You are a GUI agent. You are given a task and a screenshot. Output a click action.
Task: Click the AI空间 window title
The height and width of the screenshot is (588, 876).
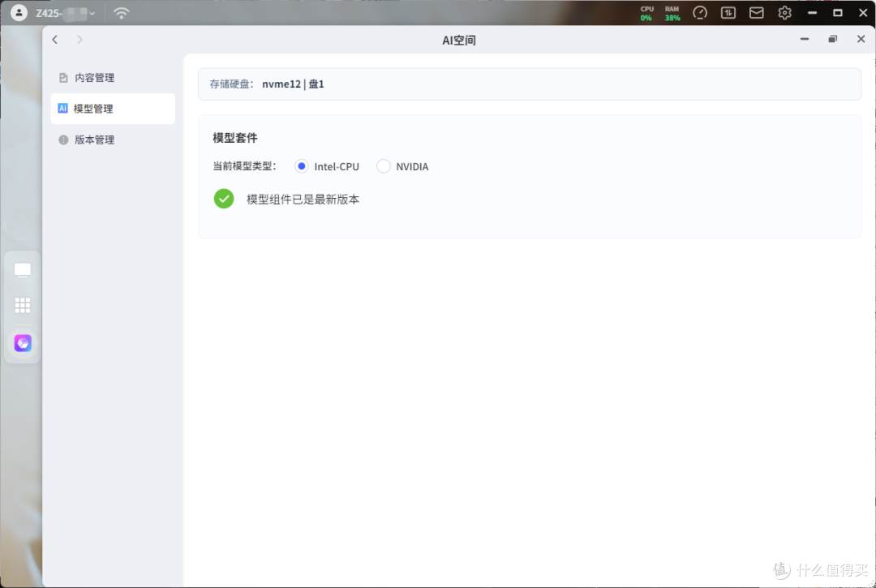coord(458,41)
